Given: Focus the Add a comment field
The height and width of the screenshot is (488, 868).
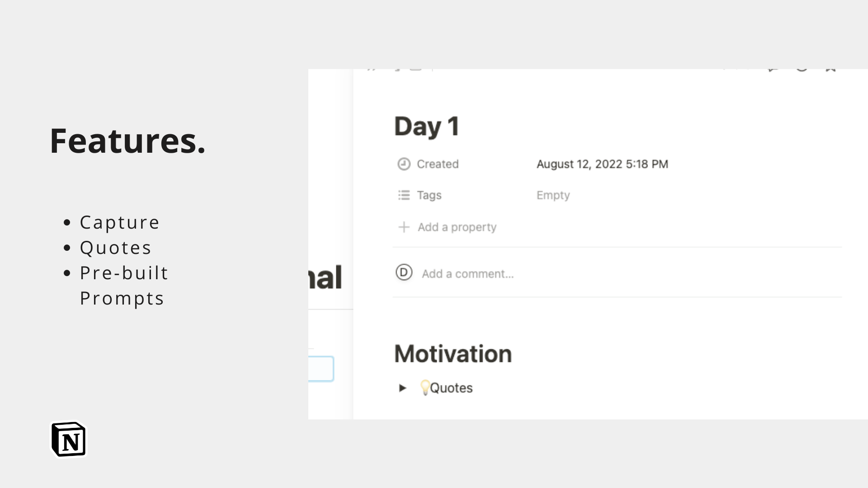Looking at the screenshot, I should pyautogui.click(x=468, y=274).
